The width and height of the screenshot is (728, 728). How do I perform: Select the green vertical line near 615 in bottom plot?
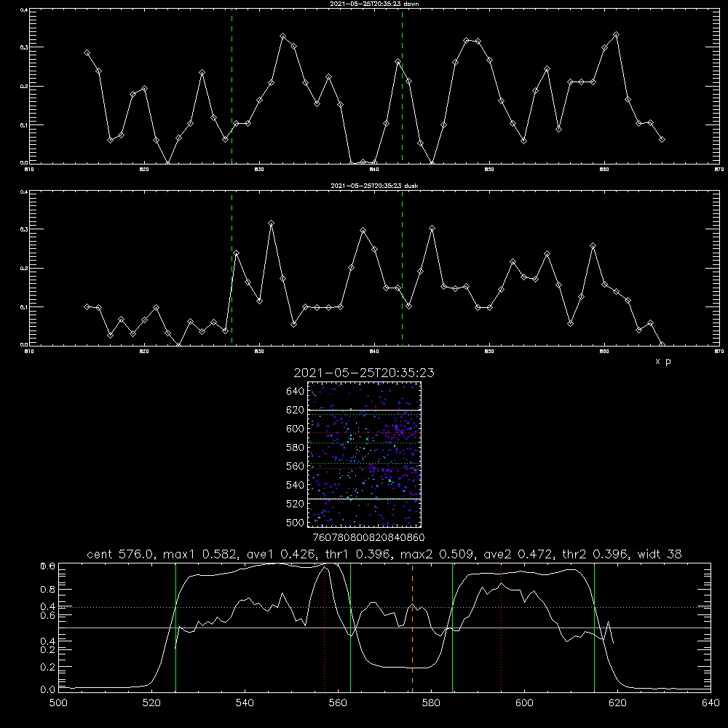[x=594, y=627]
